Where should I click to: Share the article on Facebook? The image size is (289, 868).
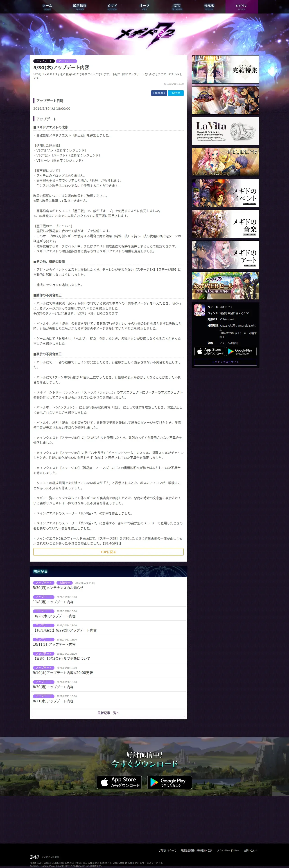[159, 93]
